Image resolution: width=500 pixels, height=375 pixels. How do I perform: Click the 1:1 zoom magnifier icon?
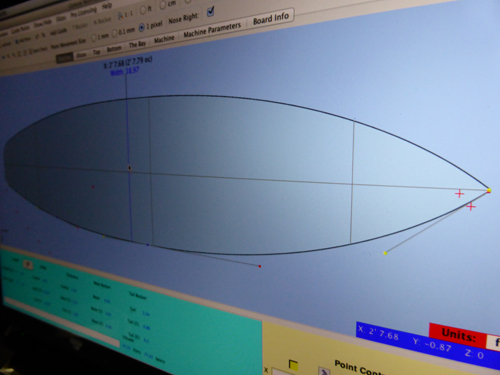click(x=120, y=15)
